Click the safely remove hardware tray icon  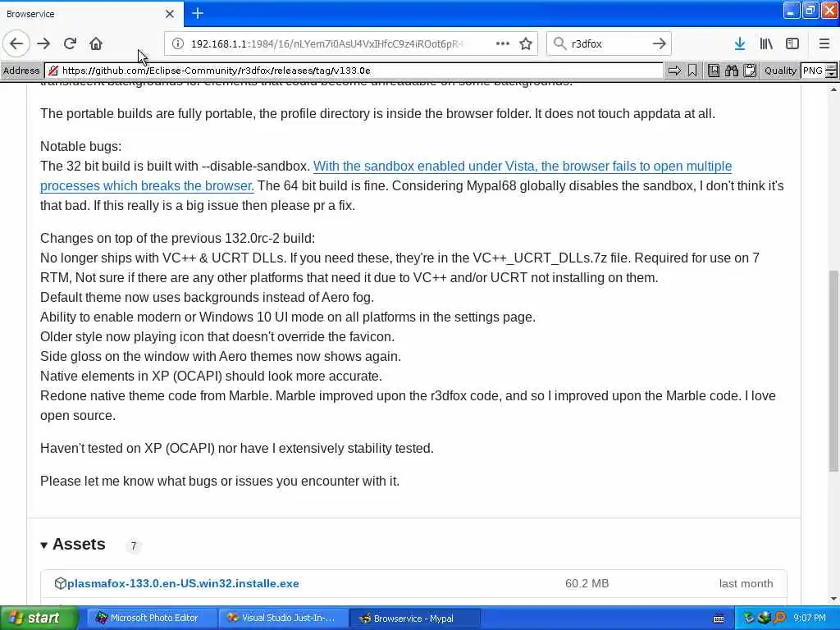tap(748, 619)
